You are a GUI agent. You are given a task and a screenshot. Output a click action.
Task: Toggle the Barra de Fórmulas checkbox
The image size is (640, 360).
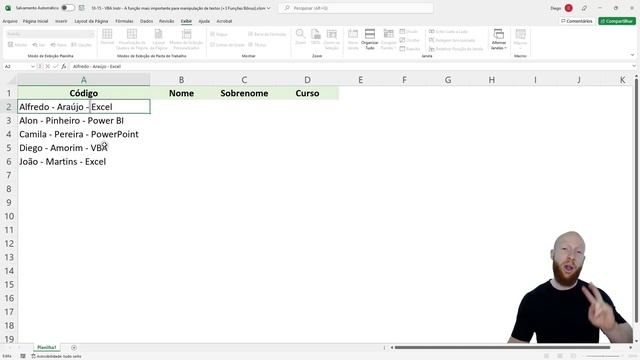click(x=267, y=34)
